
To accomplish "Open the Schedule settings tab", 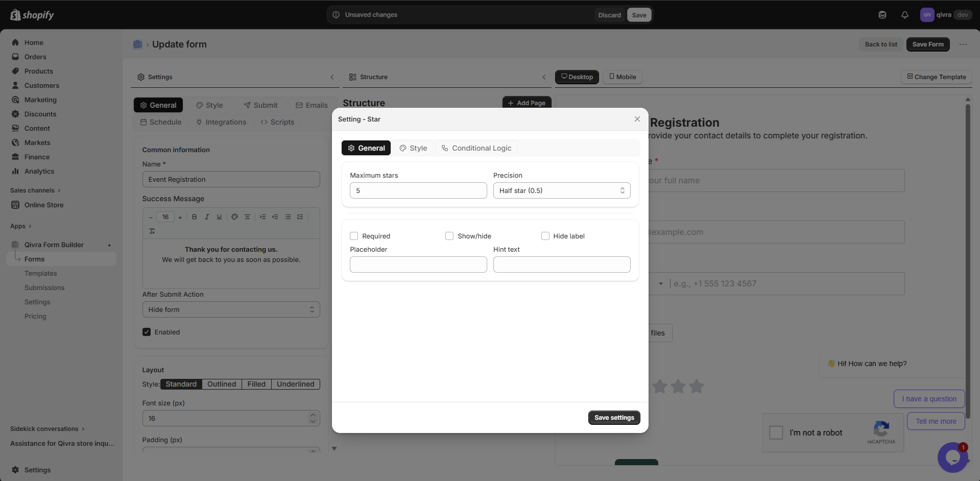I will click(161, 122).
